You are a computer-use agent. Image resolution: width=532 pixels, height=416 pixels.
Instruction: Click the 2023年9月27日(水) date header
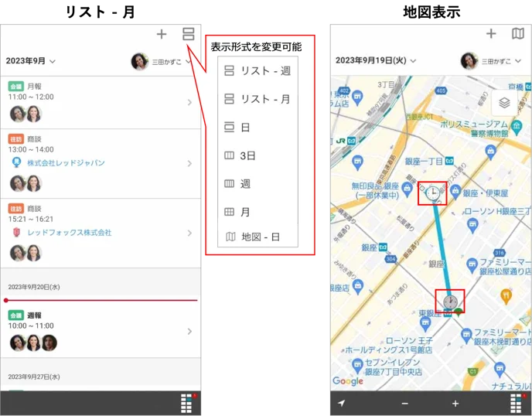point(34,377)
